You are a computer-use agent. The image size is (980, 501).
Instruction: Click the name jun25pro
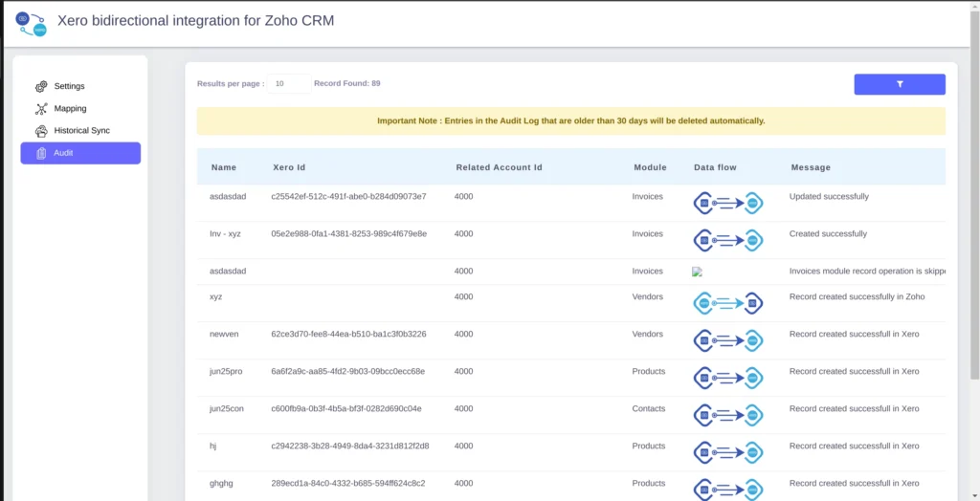pyautogui.click(x=226, y=372)
